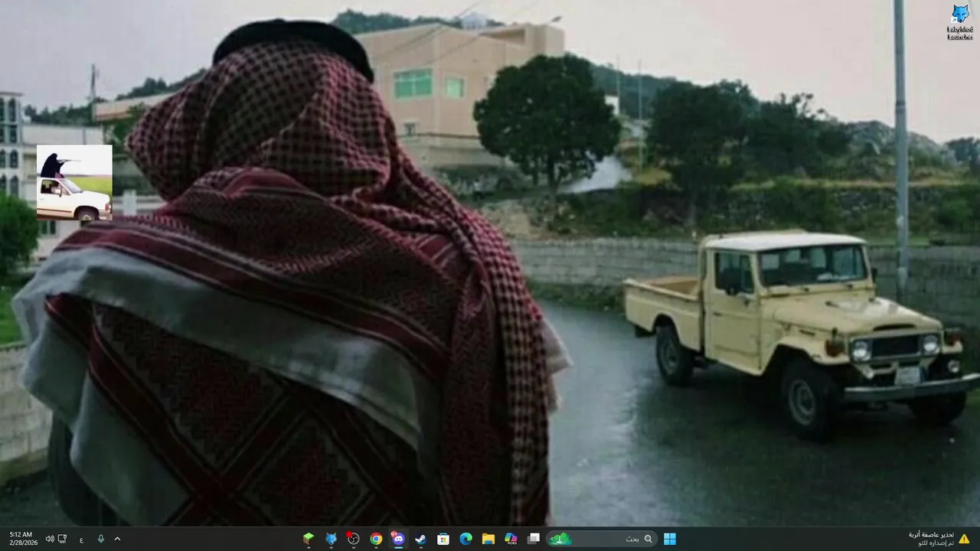Screen dimensions: 980x551
Task: Open OBS Studio from the taskbar
Action: click(x=353, y=539)
